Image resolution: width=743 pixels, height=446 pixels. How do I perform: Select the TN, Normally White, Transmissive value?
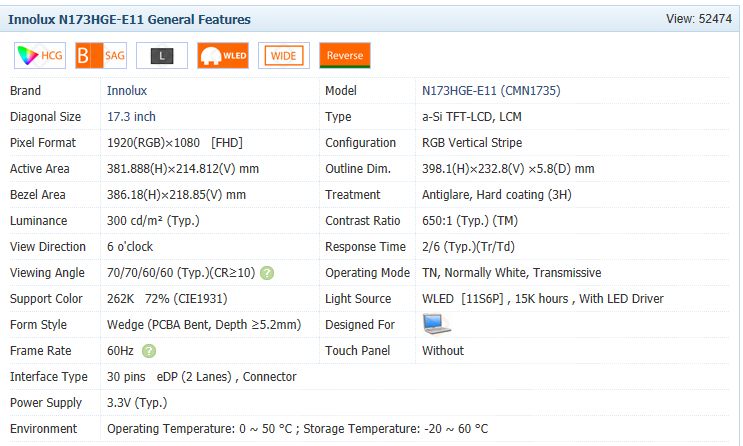point(512,273)
